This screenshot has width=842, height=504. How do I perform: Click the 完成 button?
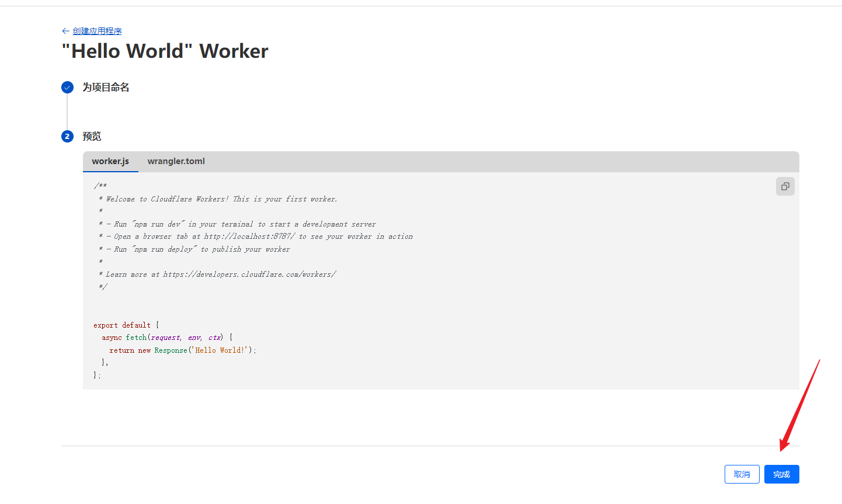781,474
